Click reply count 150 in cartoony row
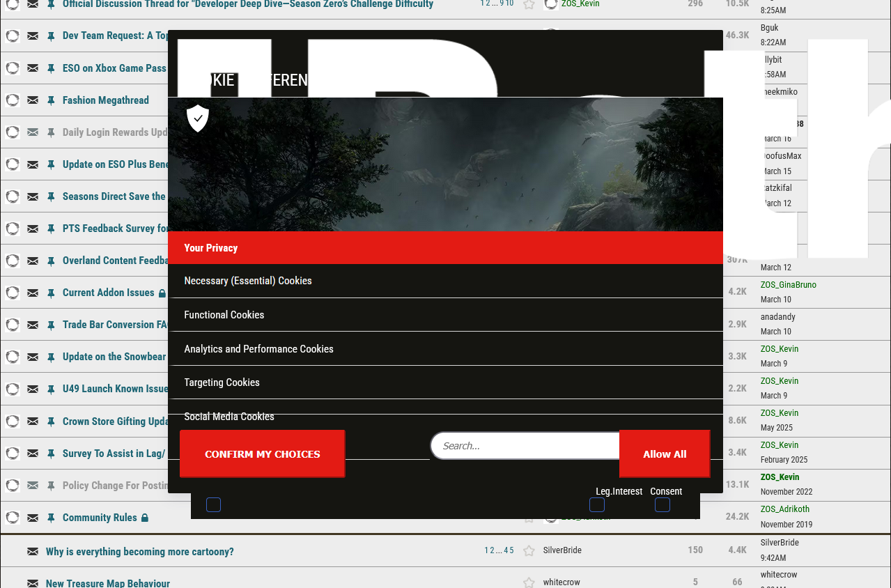Screen dimensions: 891x588 (695, 550)
